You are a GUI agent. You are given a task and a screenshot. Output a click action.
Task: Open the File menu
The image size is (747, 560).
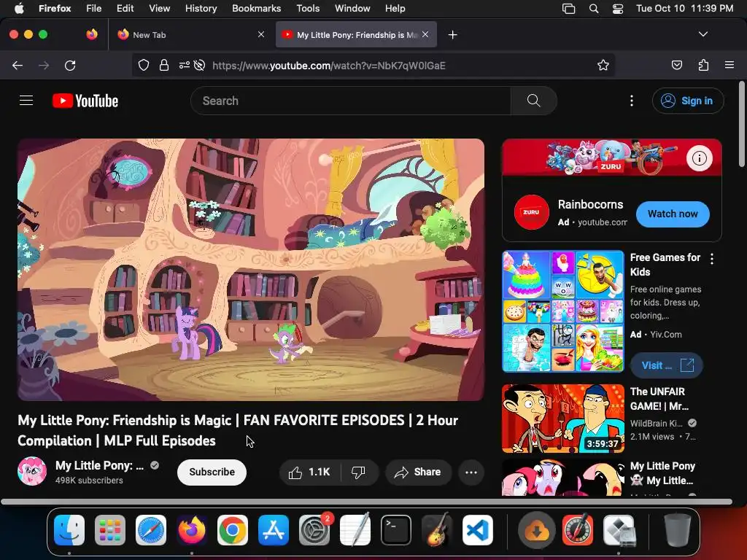(94, 8)
